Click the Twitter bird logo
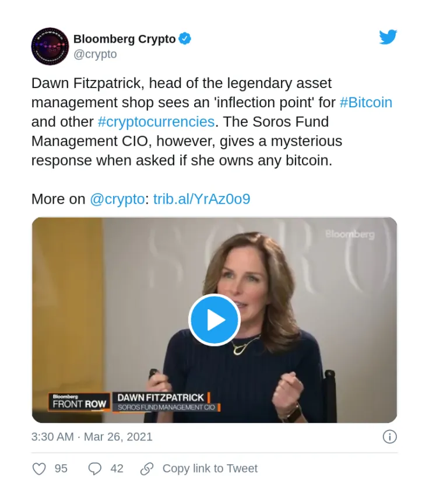Viewport: 429px width, 504px height. tap(388, 38)
